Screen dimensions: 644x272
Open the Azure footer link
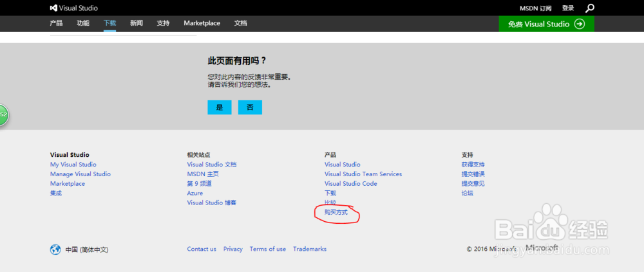click(x=194, y=193)
